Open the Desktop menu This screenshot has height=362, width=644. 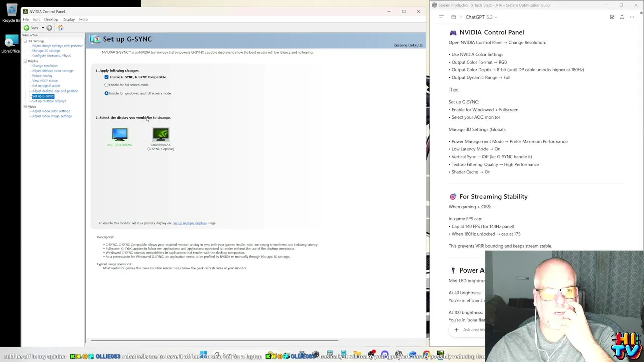(51, 19)
